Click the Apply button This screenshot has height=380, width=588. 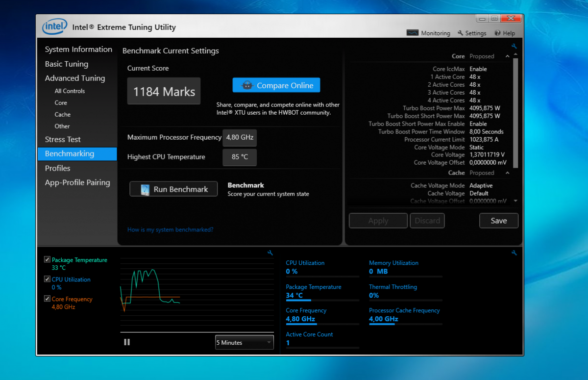click(378, 221)
